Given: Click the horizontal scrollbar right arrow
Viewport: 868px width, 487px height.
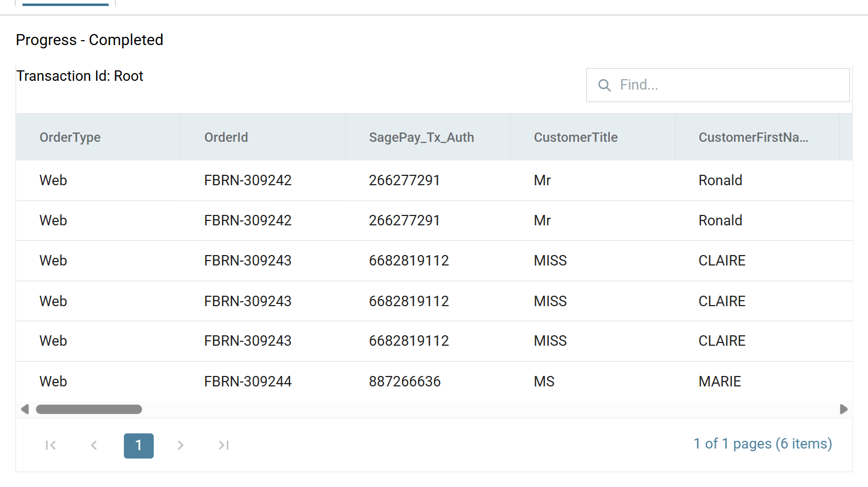Looking at the screenshot, I should [x=844, y=409].
